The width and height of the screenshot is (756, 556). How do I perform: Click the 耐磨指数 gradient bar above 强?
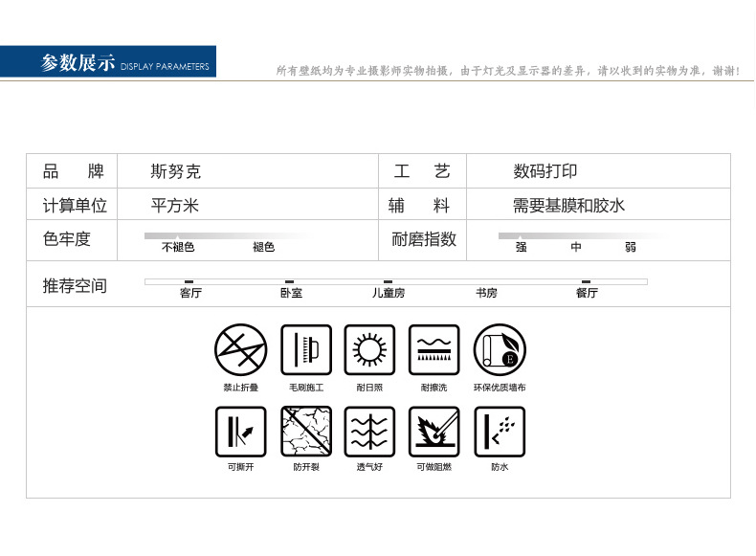click(521, 235)
